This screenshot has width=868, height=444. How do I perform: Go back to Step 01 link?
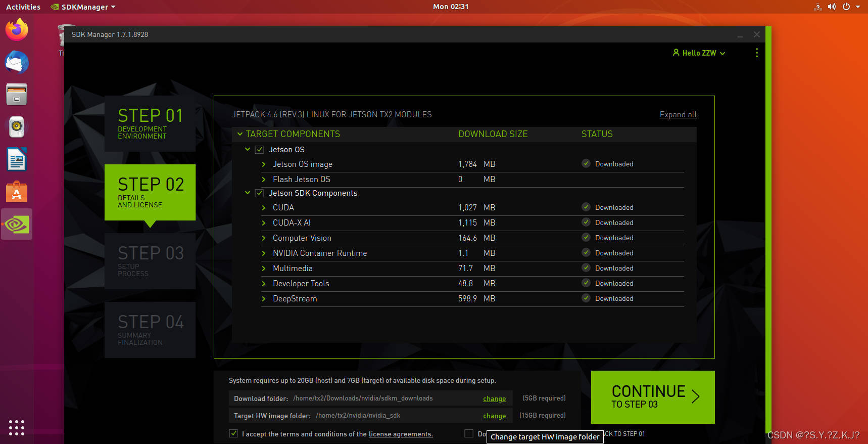[x=624, y=434]
